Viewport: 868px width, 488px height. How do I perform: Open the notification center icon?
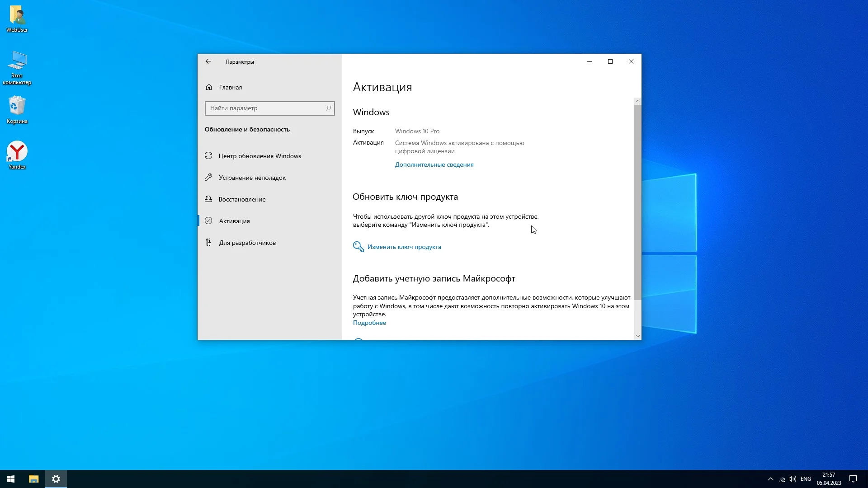853,479
